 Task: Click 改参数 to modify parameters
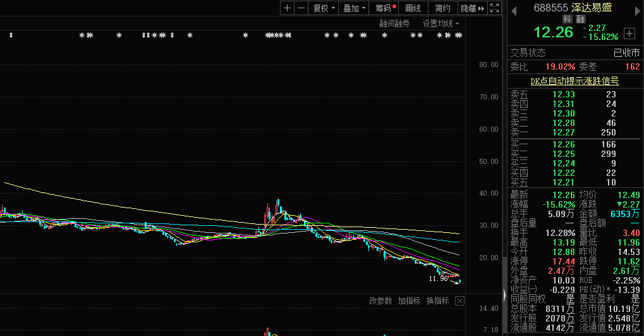pyautogui.click(x=380, y=301)
